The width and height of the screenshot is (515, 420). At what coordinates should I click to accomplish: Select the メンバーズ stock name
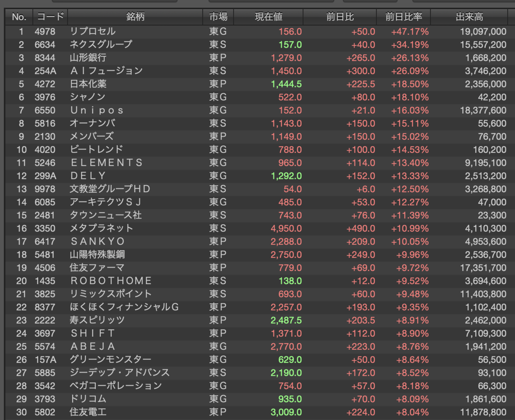click(x=91, y=136)
